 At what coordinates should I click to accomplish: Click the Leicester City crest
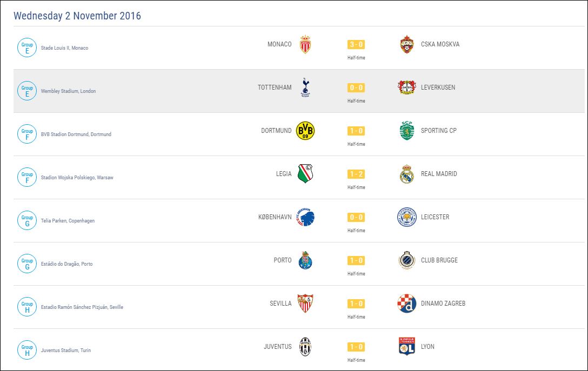tap(406, 217)
